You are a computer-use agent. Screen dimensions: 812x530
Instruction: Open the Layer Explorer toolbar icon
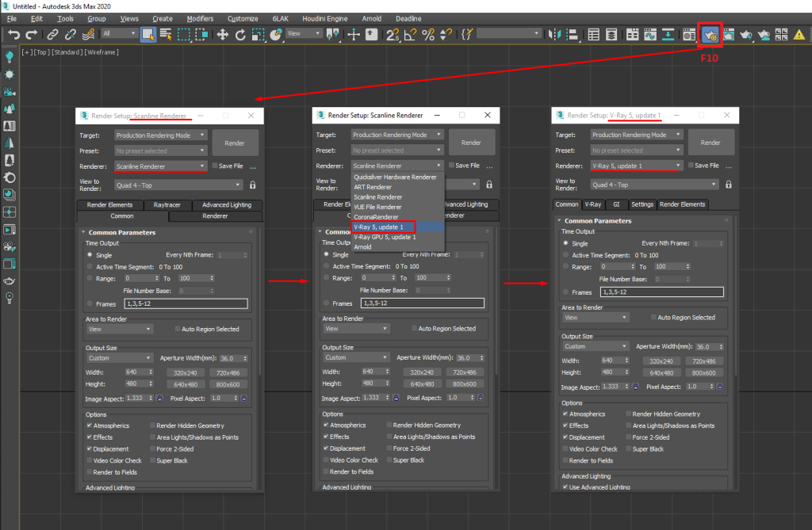tap(611, 34)
